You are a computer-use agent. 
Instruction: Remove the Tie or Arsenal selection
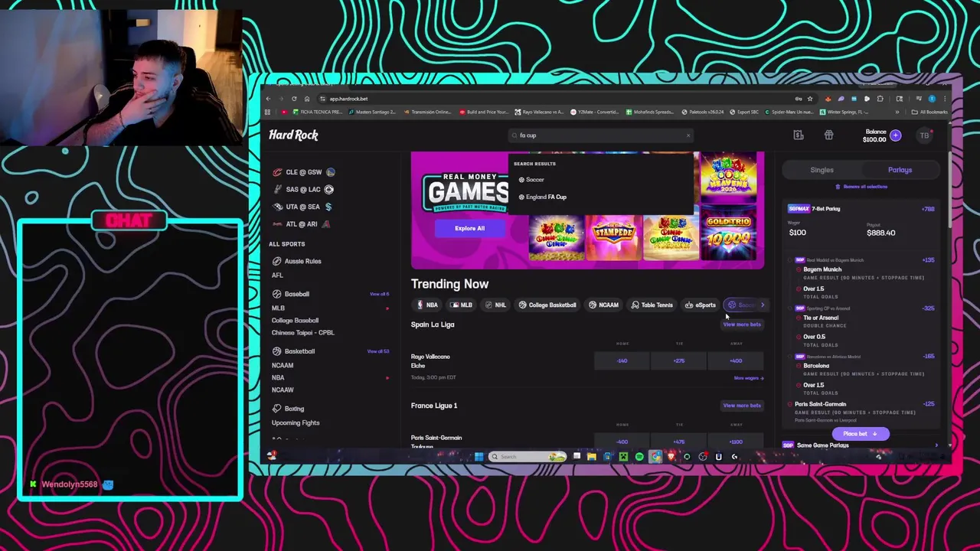(x=799, y=318)
